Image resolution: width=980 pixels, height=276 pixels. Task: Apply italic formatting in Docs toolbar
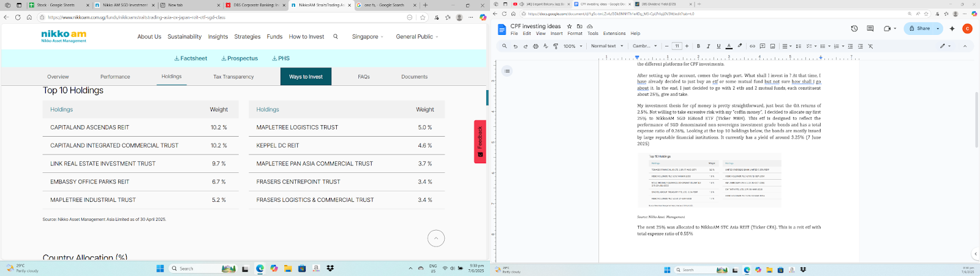(708, 46)
